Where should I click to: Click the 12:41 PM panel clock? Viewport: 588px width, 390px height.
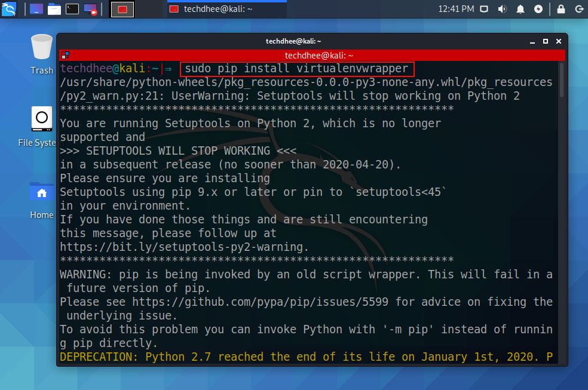(456, 9)
